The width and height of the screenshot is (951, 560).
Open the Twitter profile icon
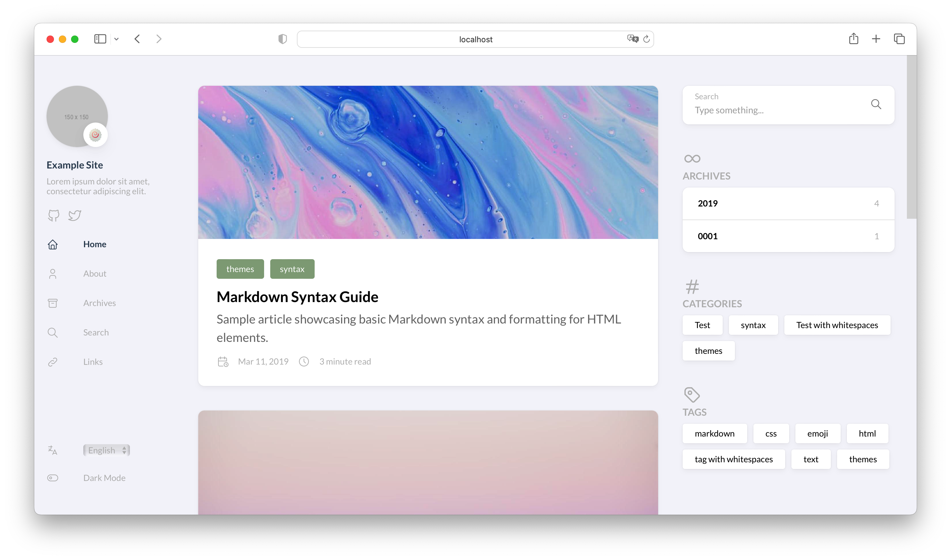click(x=75, y=215)
